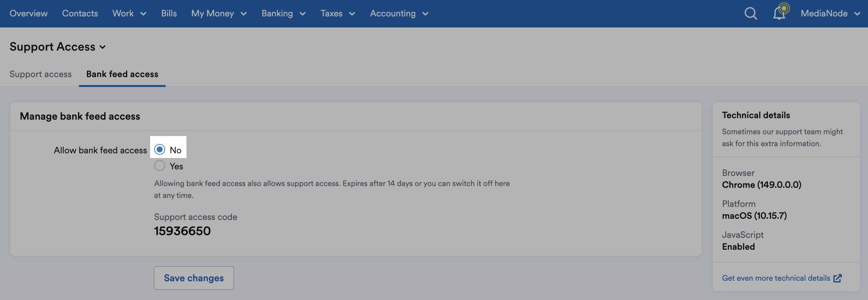Expand the My Money menu dropdown
Image resolution: width=868 pixels, height=300 pixels.
coord(219,13)
